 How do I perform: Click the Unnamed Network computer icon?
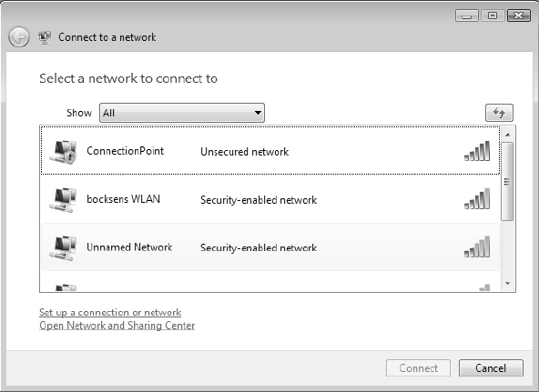tap(63, 247)
